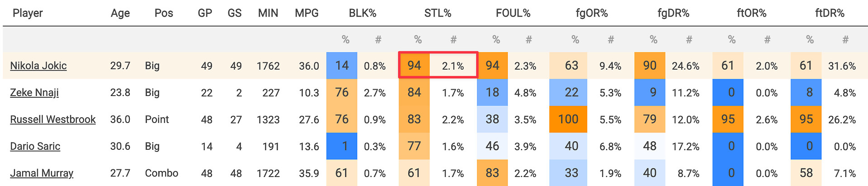Click the MIN column header

[268, 13]
